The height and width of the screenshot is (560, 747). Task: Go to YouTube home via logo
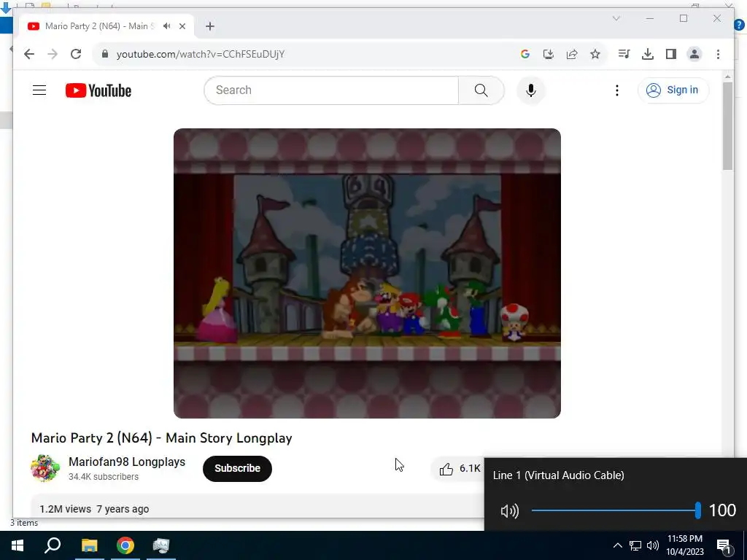click(98, 90)
